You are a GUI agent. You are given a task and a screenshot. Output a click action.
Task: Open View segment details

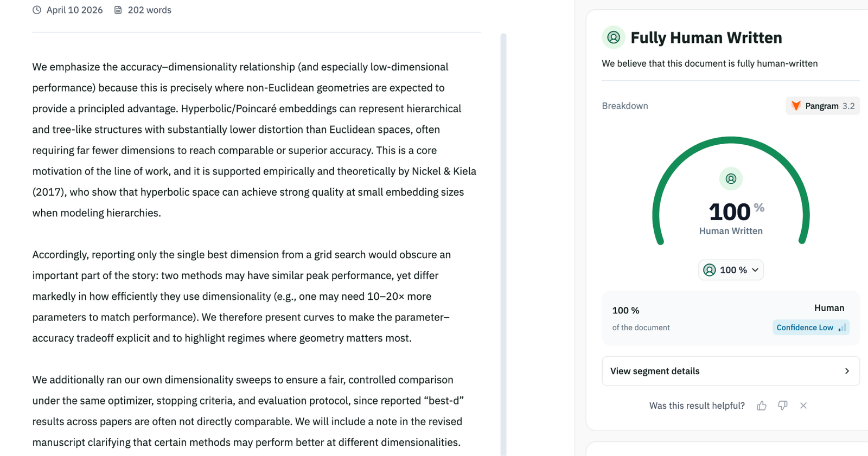coord(654,371)
